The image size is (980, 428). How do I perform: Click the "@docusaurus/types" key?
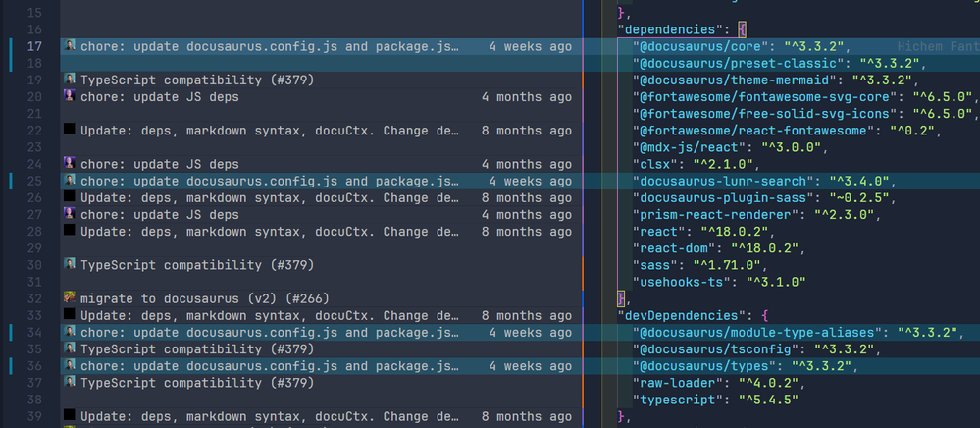tap(703, 366)
